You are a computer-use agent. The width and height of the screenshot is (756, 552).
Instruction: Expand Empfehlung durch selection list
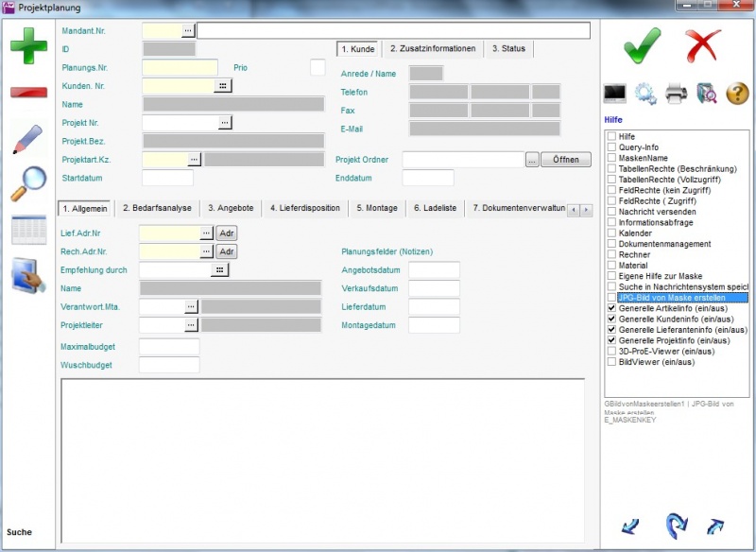pyautogui.click(x=221, y=270)
